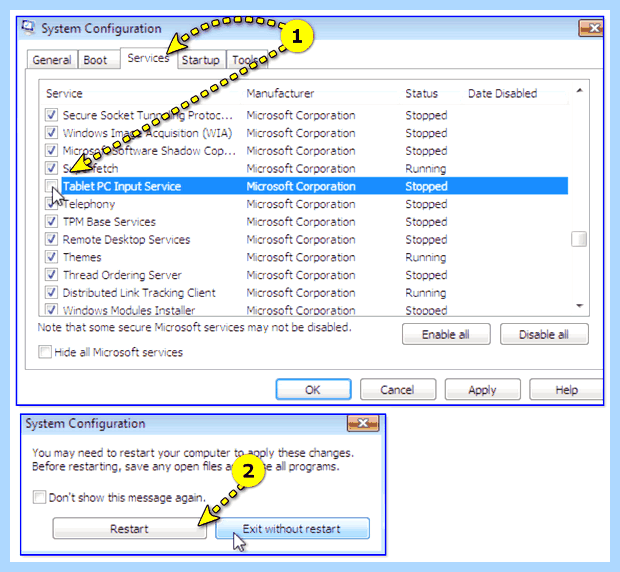Click the Enable all button
Image resolution: width=620 pixels, height=572 pixels.
pos(446,334)
